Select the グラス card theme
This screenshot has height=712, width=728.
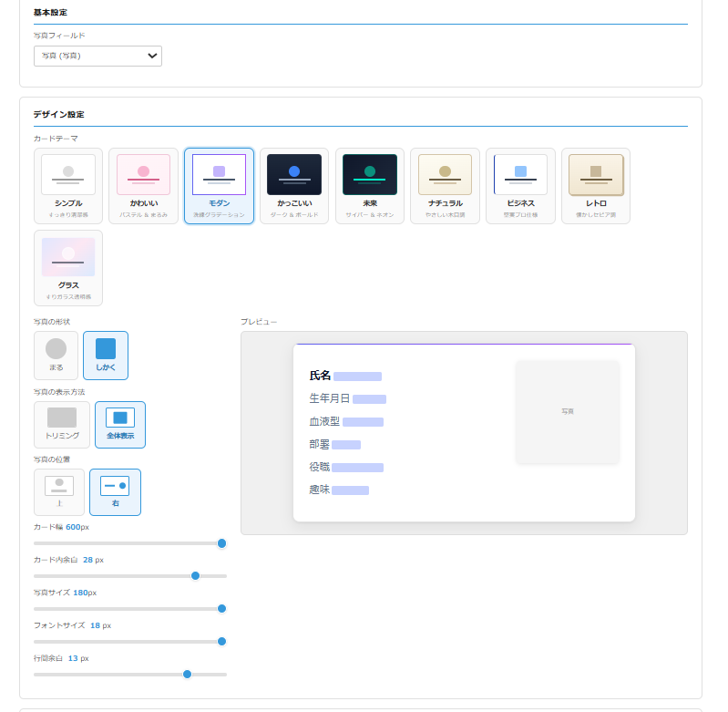coord(68,268)
